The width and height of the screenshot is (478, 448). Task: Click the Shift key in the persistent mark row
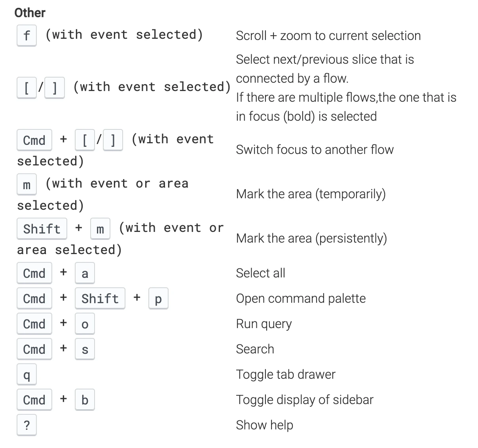(x=42, y=229)
